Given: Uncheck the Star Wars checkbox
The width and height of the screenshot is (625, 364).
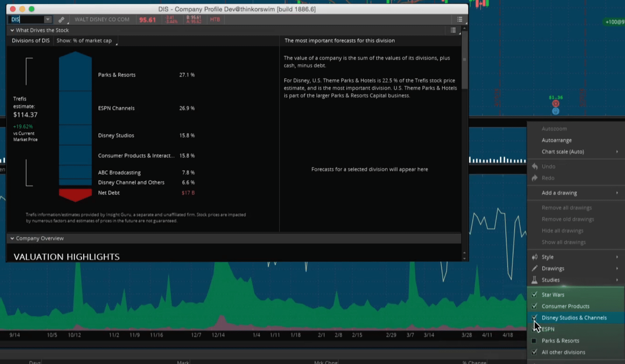Looking at the screenshot, I should 534,295.
